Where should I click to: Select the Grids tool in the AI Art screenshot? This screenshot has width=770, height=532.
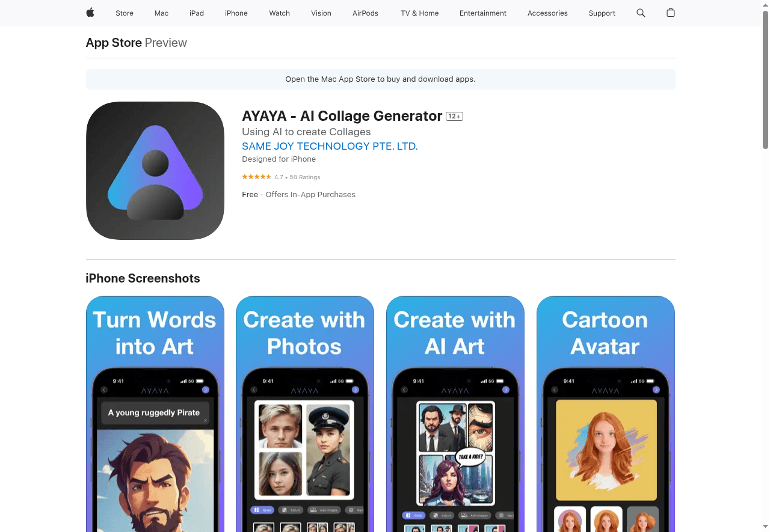414,515
